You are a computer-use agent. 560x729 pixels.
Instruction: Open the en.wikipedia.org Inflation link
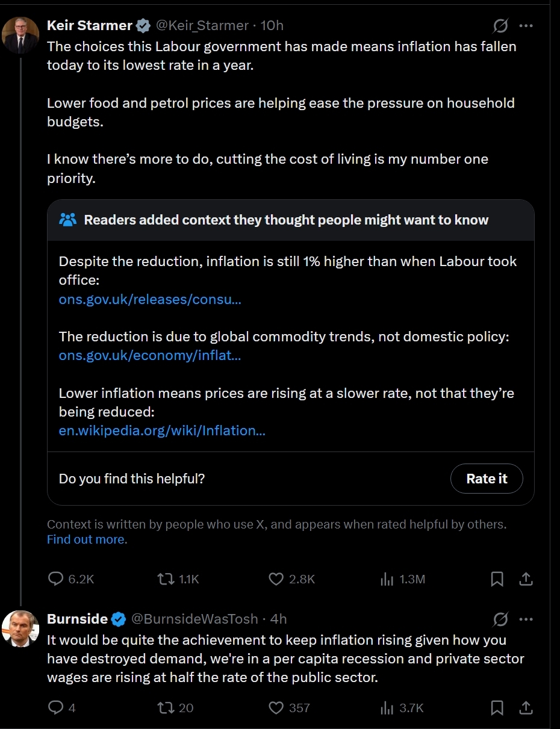tap(162, 430)
